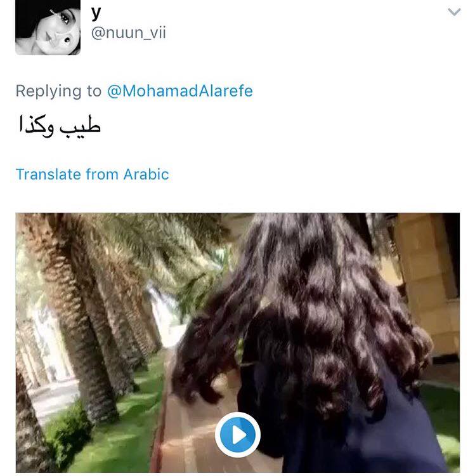Select the display name "y"
Image resolution: width=475 pixels, height=476 pixels.
tap(96, 13)
